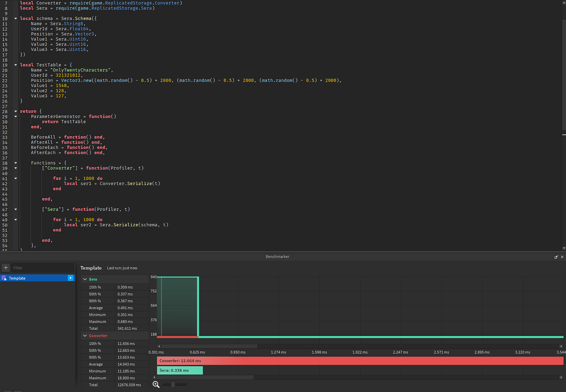The image size is (566, 392).
Task: Click the Benchmarker title bar tab
Action: tap(277, 257)
